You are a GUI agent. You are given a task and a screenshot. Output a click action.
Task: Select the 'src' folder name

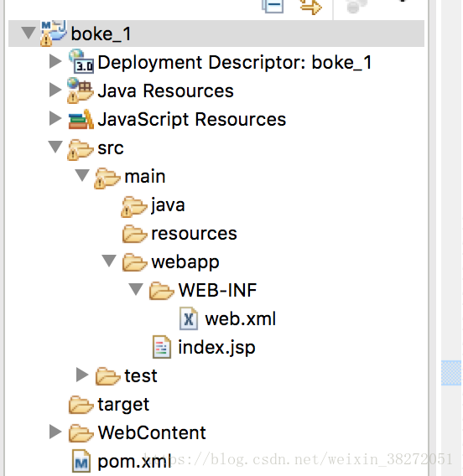111,149
